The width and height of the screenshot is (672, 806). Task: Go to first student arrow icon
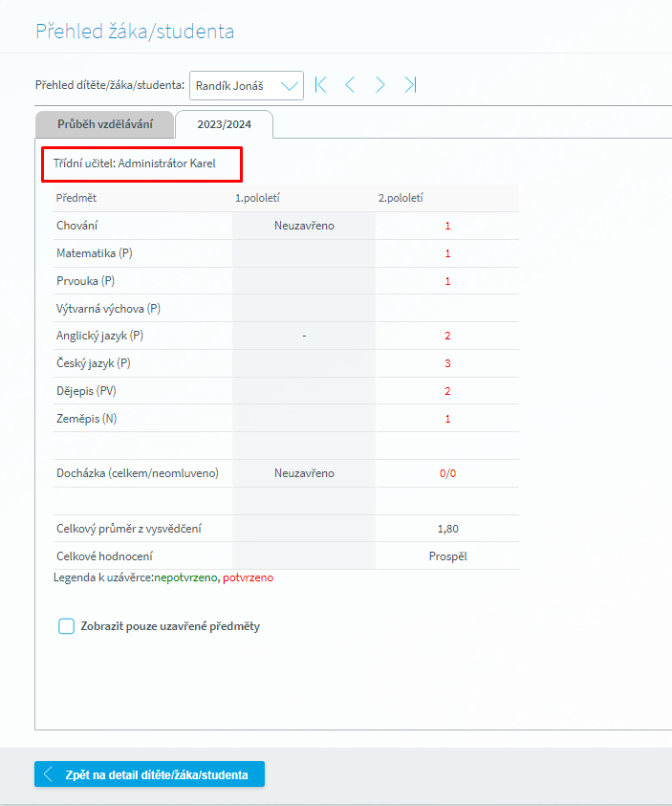(321, 85)
